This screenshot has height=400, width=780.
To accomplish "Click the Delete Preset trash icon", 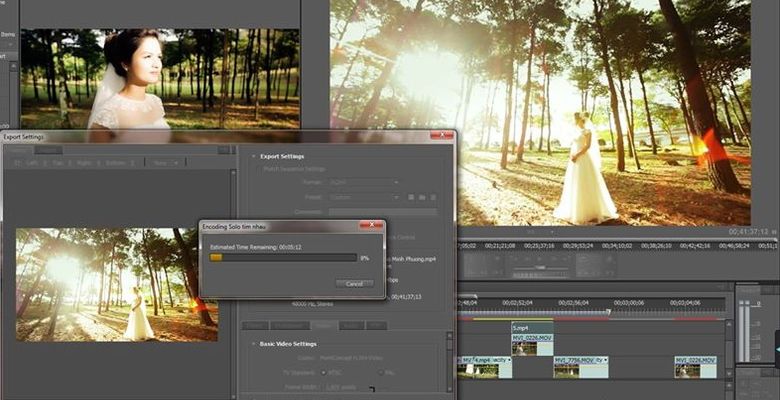I will point(433,197).
